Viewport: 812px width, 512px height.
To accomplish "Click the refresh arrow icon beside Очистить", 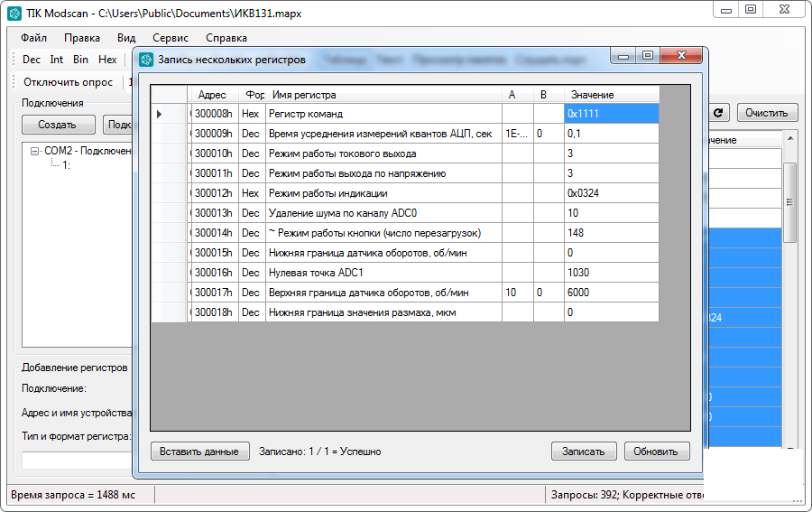I will [718, 113].
